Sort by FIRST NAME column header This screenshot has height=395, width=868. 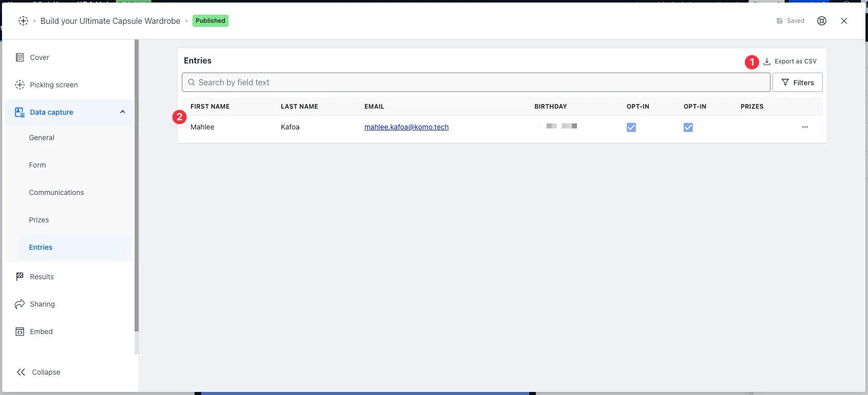pos(210,107)
